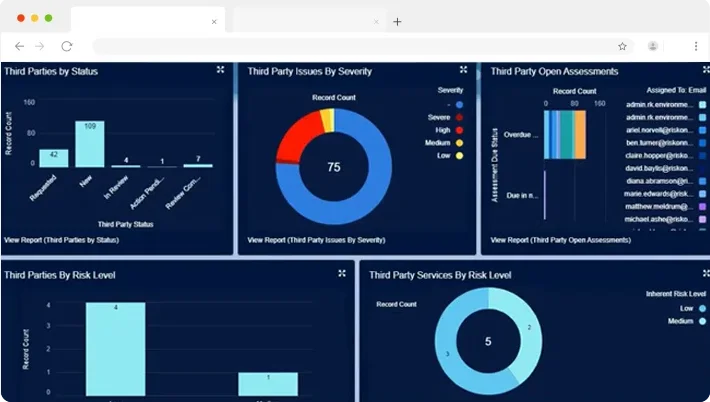Expand the Third Parties by Status chart

(x=220, y=70)
